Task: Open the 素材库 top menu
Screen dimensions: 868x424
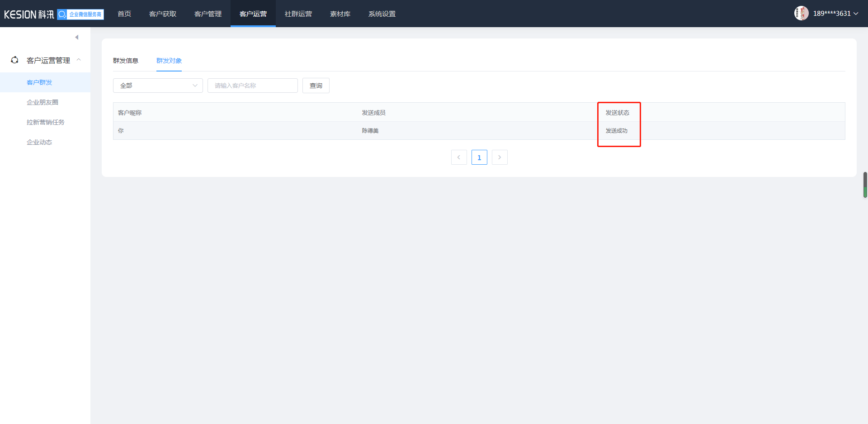Action: click(340, 14)
